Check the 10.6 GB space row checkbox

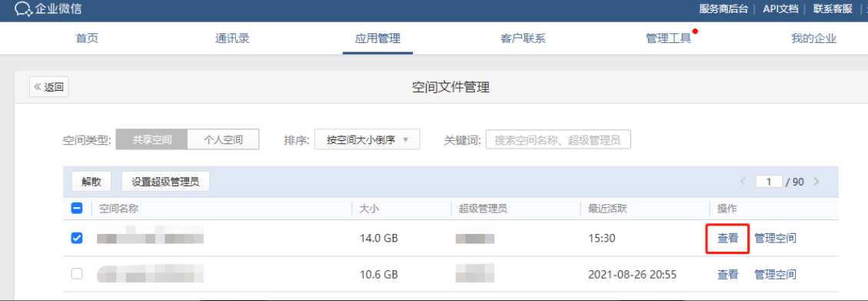point(77,274)
